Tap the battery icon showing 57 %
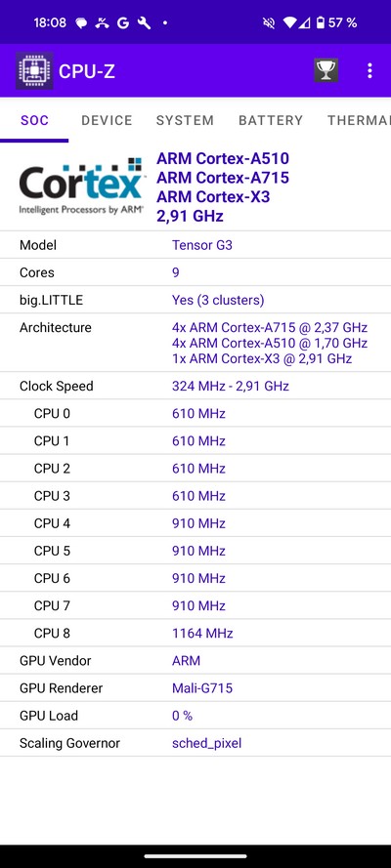The height and width of the screenshot is (868, 391). click(x=320, y=22)
